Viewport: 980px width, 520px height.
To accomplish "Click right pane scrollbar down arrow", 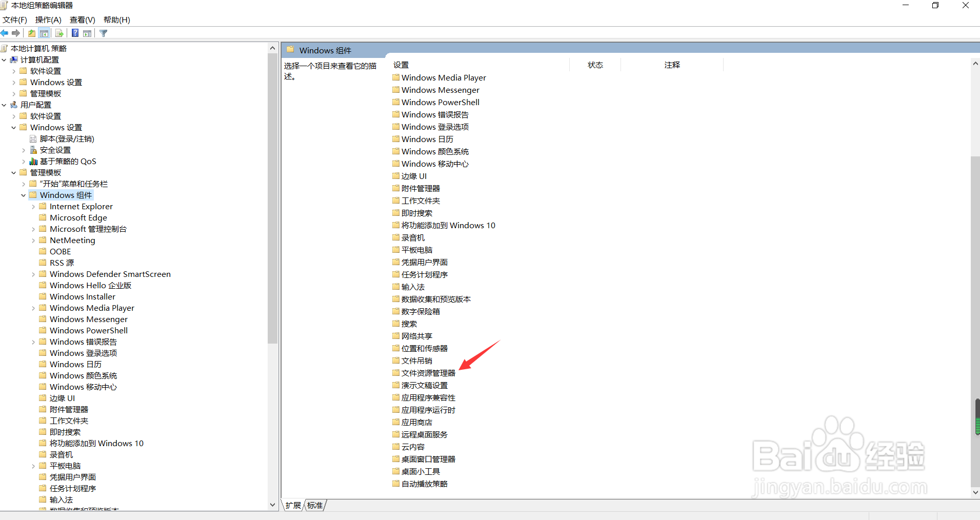I will tap(975, 492).
